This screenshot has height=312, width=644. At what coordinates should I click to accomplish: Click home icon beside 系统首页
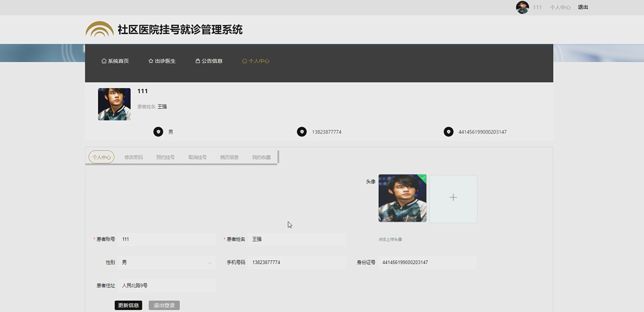(104, 61)
